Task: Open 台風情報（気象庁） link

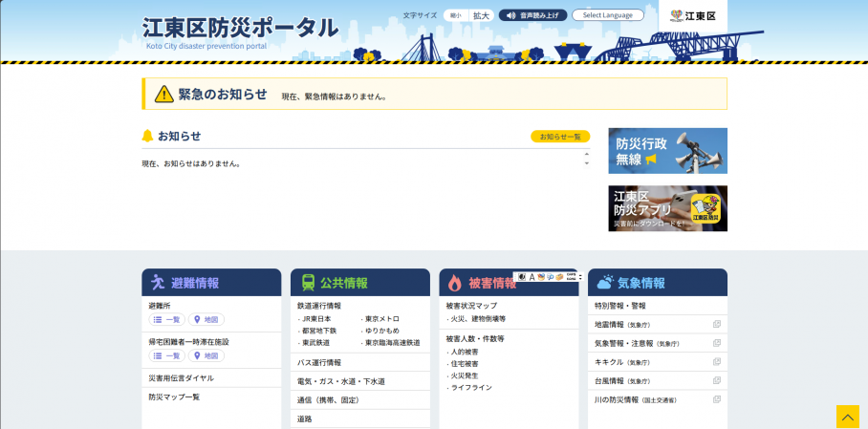Action: [622, 381]
